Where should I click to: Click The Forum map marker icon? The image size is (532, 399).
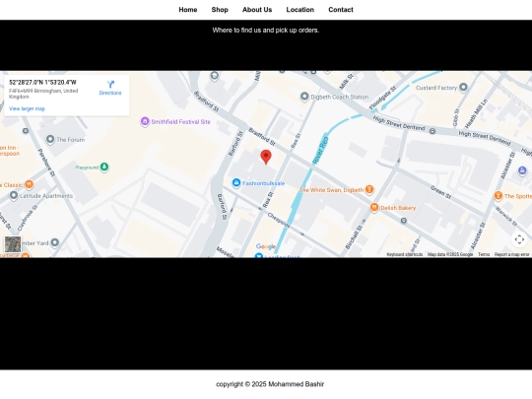50,139
